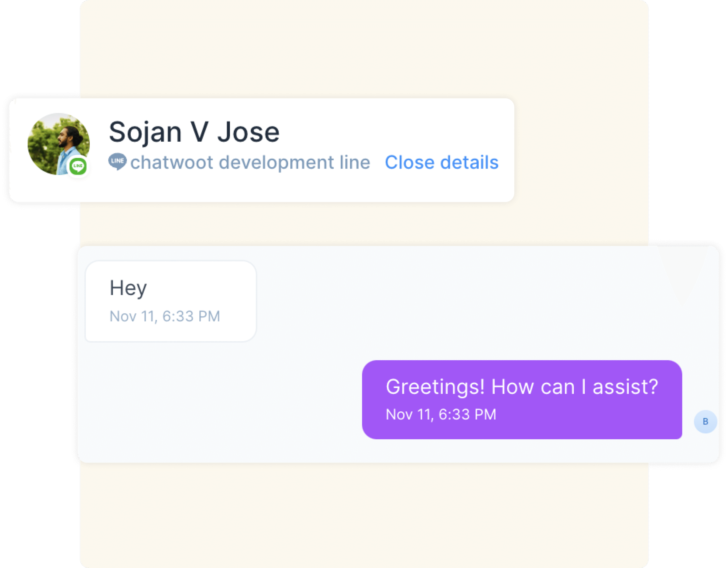
Task: Click the Hey message bubble
Action: coord(171,301)
